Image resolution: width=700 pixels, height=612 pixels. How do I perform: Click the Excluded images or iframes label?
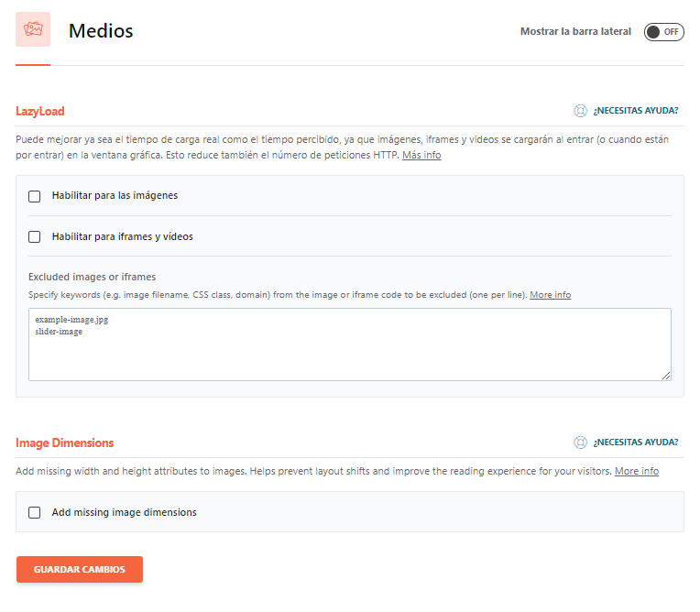[92, 277]
